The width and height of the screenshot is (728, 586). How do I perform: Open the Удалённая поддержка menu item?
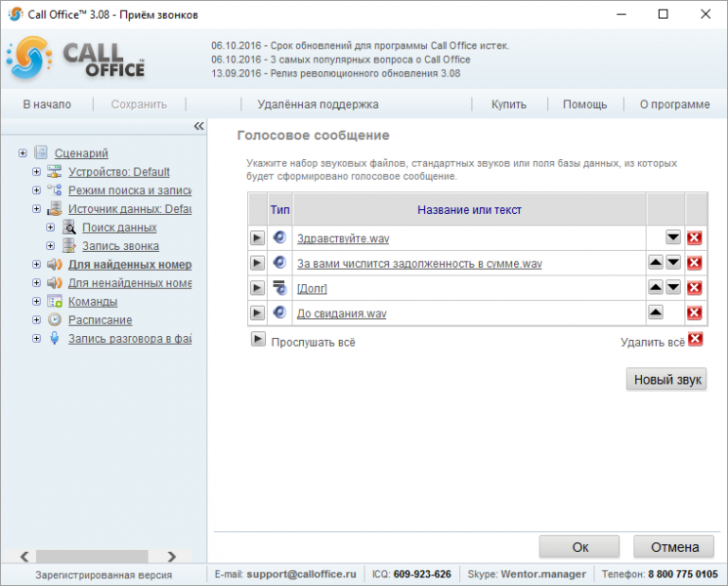[318, 105]
